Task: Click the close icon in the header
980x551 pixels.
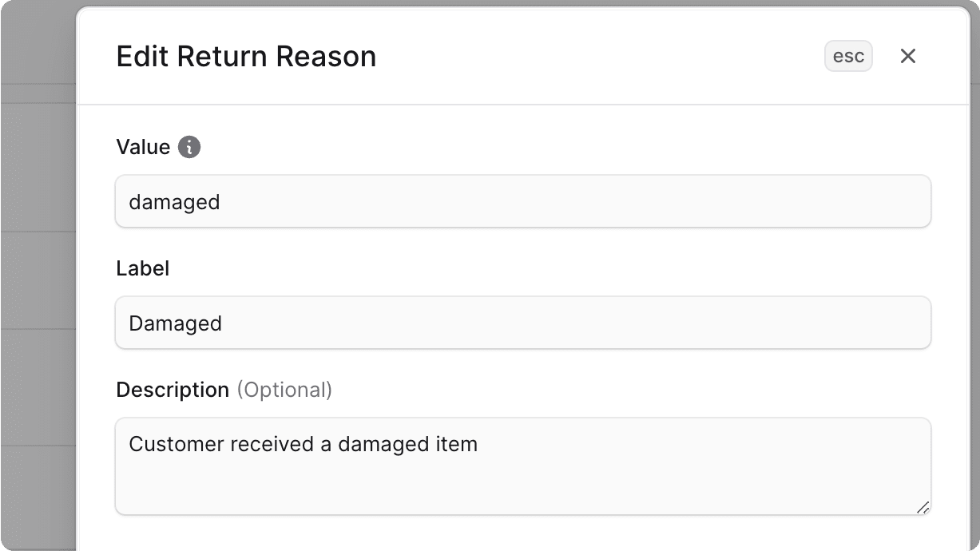Action: [x=908, y=56]
